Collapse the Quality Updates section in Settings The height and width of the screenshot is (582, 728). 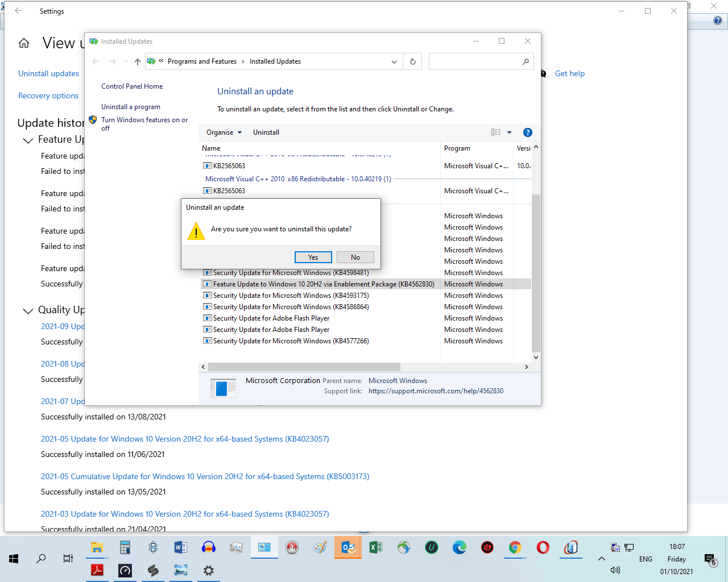[28, 310]
